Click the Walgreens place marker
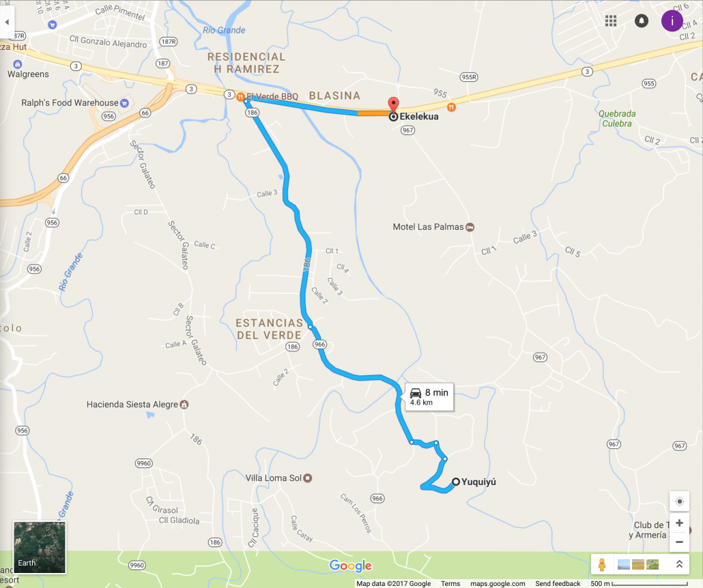 point(18,64)
